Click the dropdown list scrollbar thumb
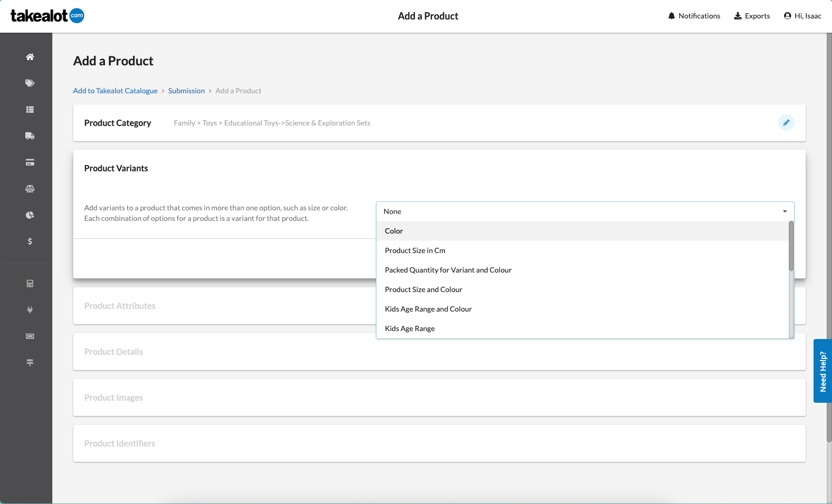This screenshot has width=832, height=504. [791, 246]
